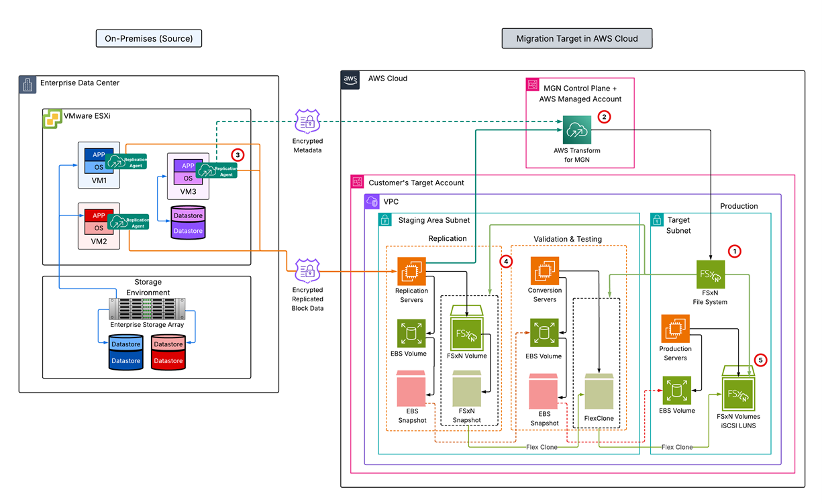
Task: Select the Conversion Servers icon
Action: (x=544, y=272)
